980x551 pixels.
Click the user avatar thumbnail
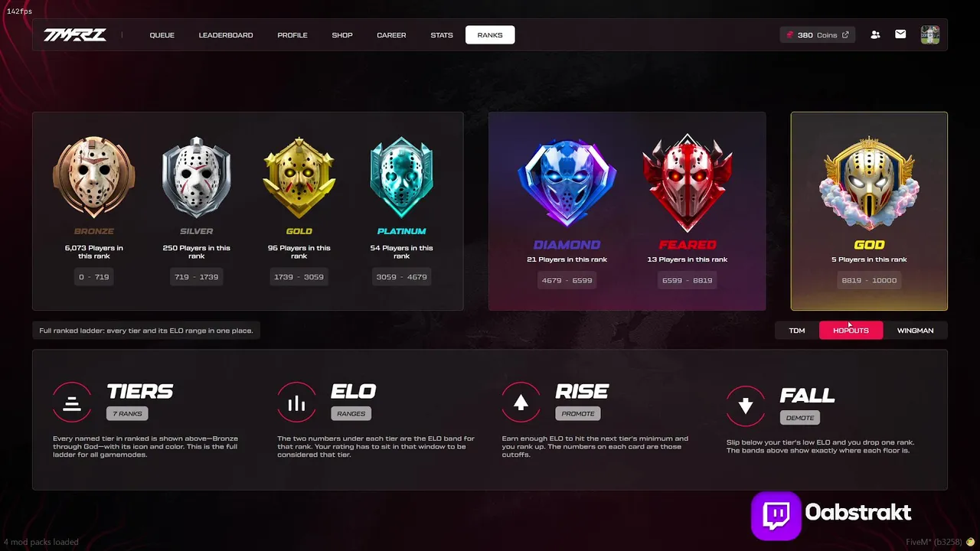929,34
